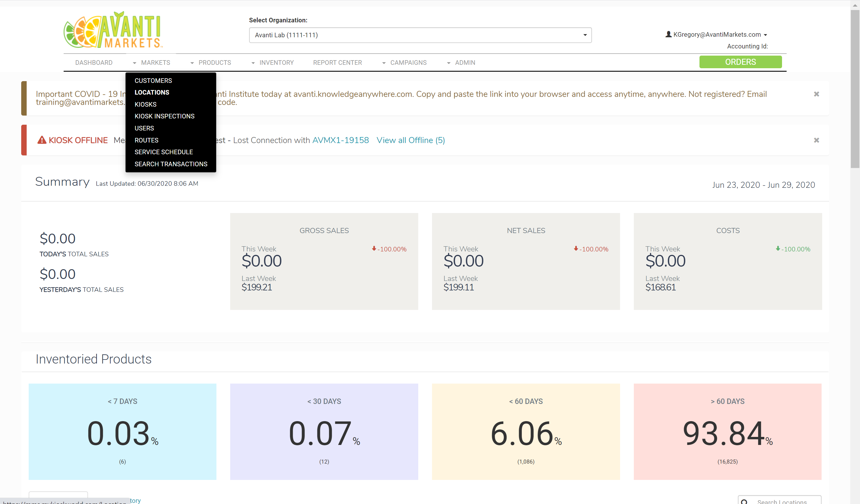Image resolution: width=860 pixels, height=504 pixels.
Task: Click View all Offline (5) link
Action: coord(411,140)
